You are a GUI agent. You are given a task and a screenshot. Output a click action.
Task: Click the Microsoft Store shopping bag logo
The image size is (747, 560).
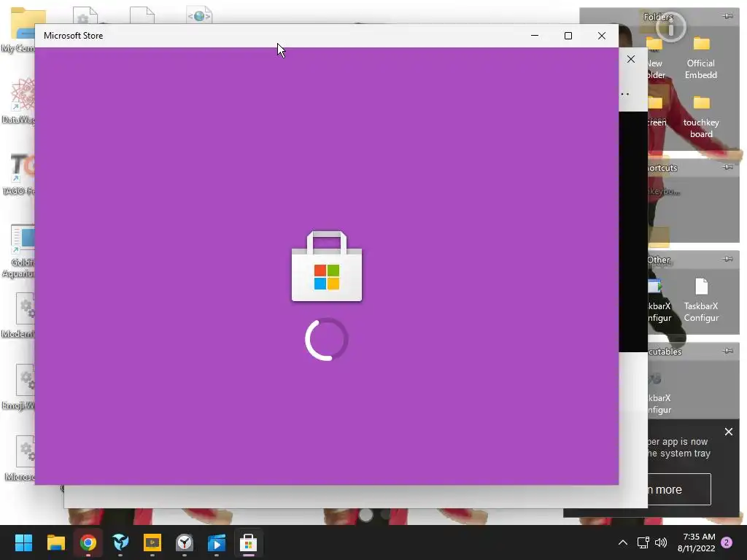(327, 266)
